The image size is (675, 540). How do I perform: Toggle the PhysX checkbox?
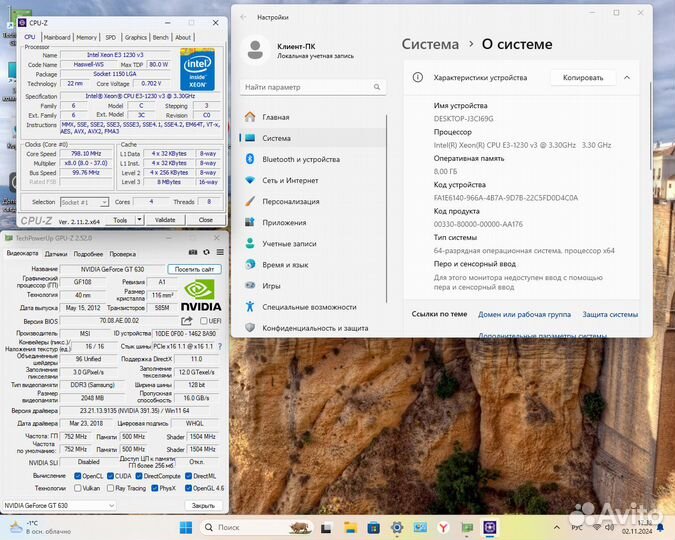(x=155, y=488)
